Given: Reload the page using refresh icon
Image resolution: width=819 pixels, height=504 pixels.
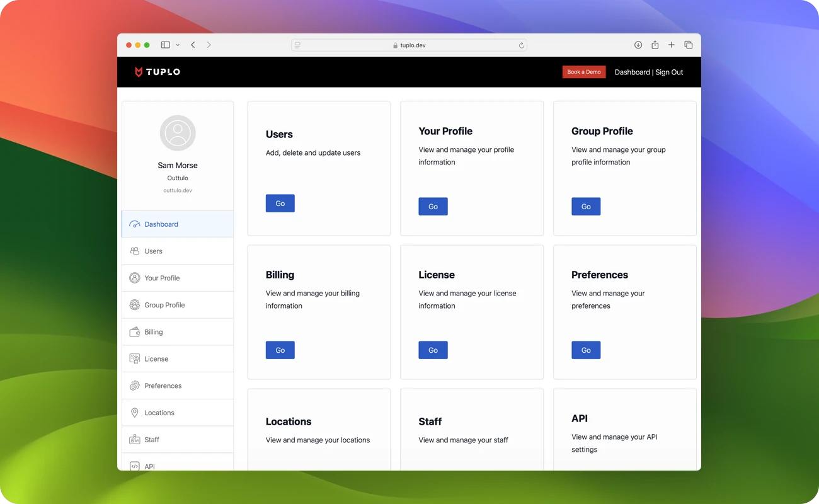Looking at the screenshot, I should (521, 45).
